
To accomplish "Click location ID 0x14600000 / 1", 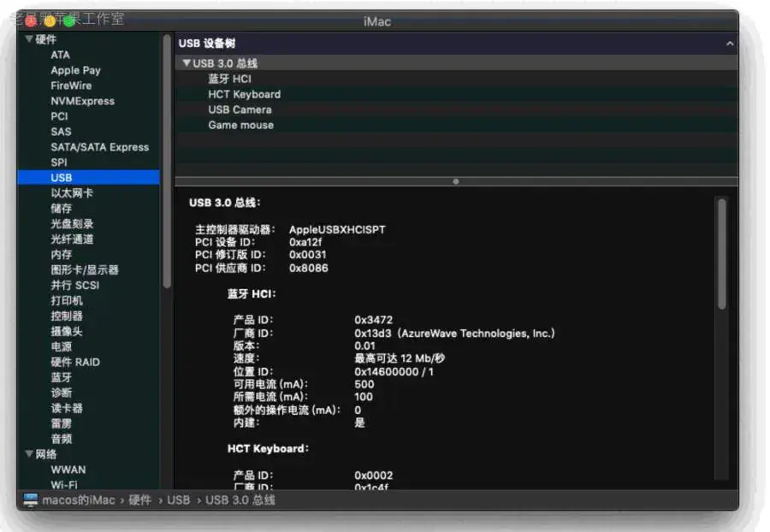I will (394, 371).
